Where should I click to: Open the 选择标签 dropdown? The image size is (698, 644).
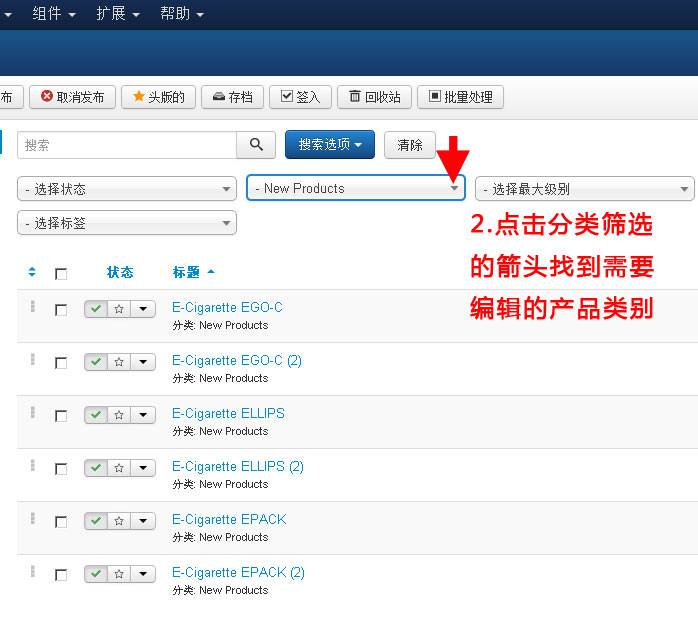(x=127, y=223)
